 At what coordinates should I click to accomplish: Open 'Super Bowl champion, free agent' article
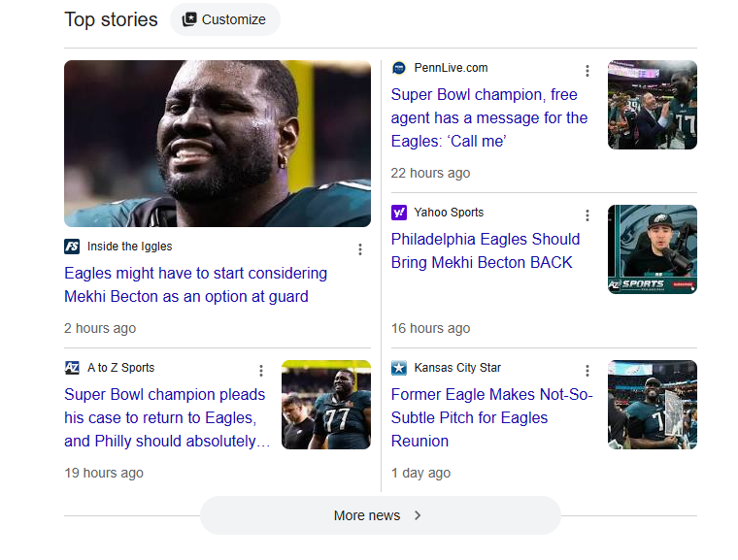coord(489,117)
